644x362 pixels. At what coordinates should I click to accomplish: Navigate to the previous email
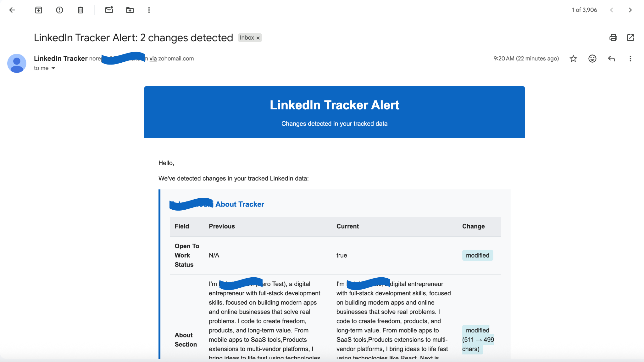pos(612,10)
